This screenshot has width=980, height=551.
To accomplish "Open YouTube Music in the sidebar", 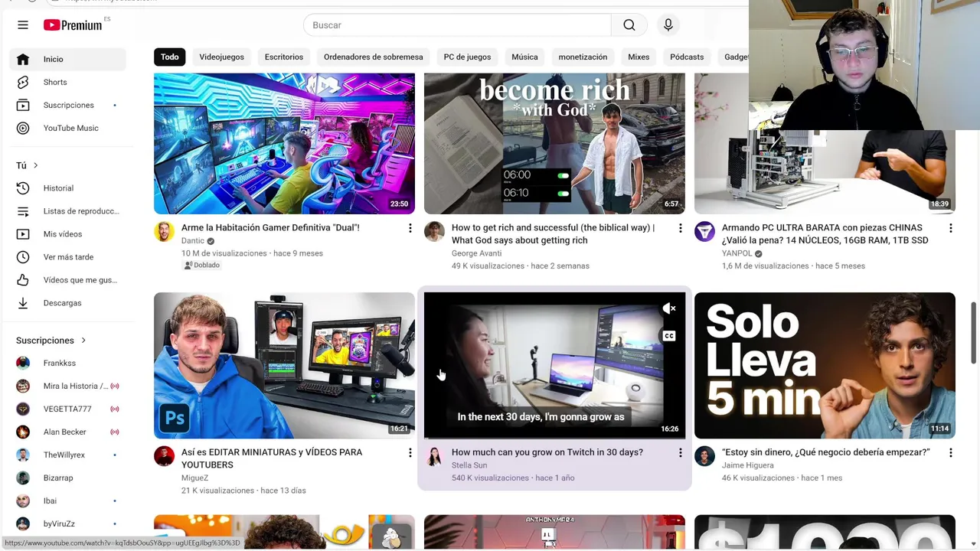I will pyautogui.click(x=67, y=128).
